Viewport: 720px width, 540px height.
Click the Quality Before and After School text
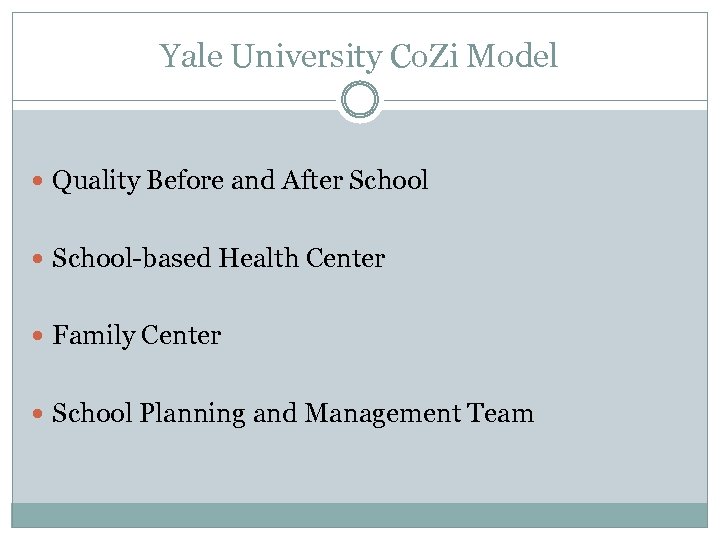click(x=240, y=180)
